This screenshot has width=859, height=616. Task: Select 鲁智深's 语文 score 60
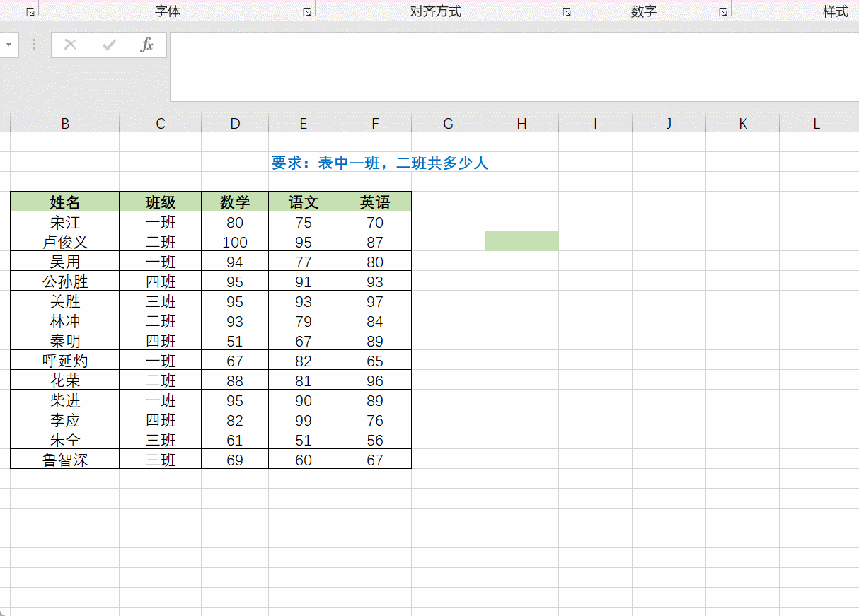[x=304, y=459]
